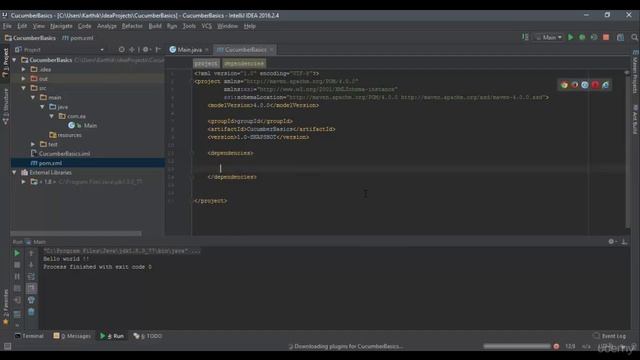The width and height of the screenshot is (640, 360).
Task: Preview pom.xml in Firefox browser icon
Action: (575, 85)
